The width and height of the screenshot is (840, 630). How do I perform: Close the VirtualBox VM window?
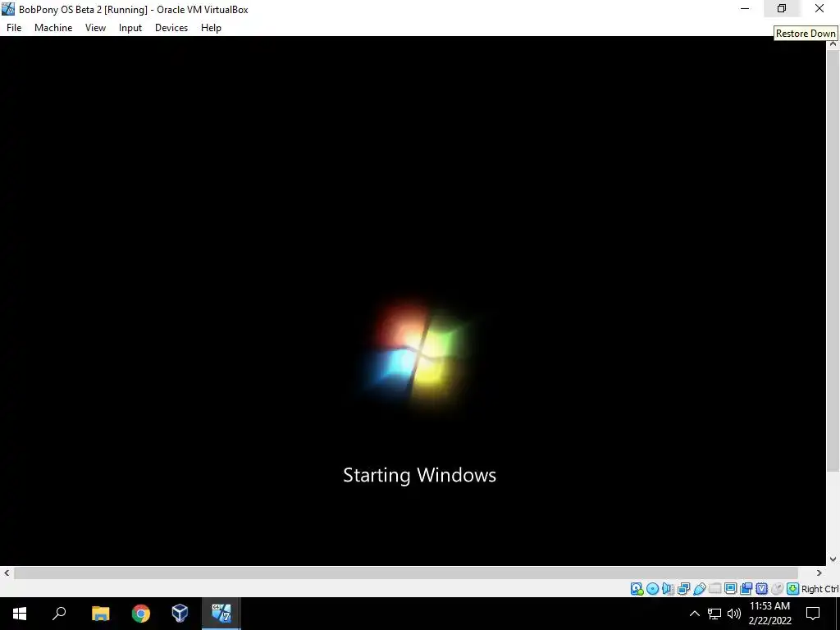click(819, 8)
